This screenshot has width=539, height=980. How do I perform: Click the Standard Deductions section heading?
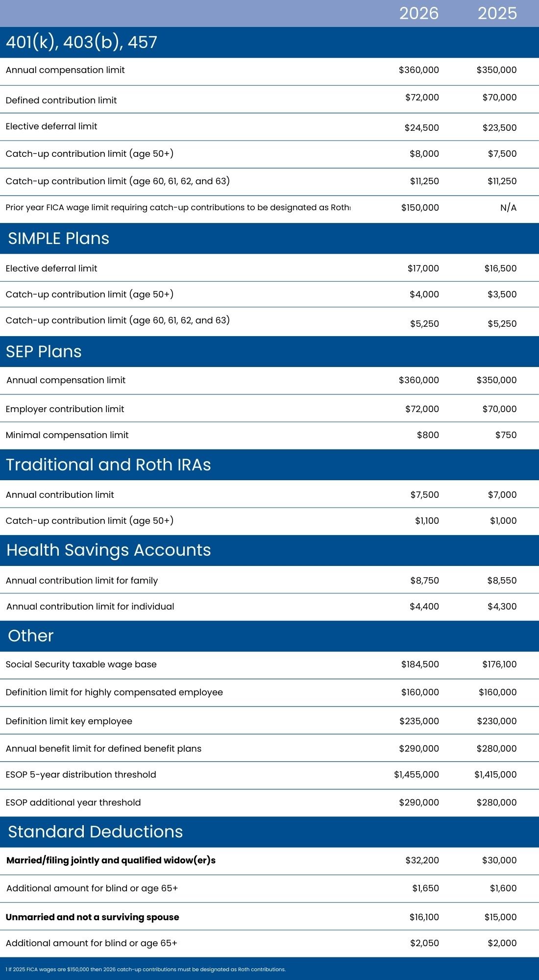pos(95,832)
